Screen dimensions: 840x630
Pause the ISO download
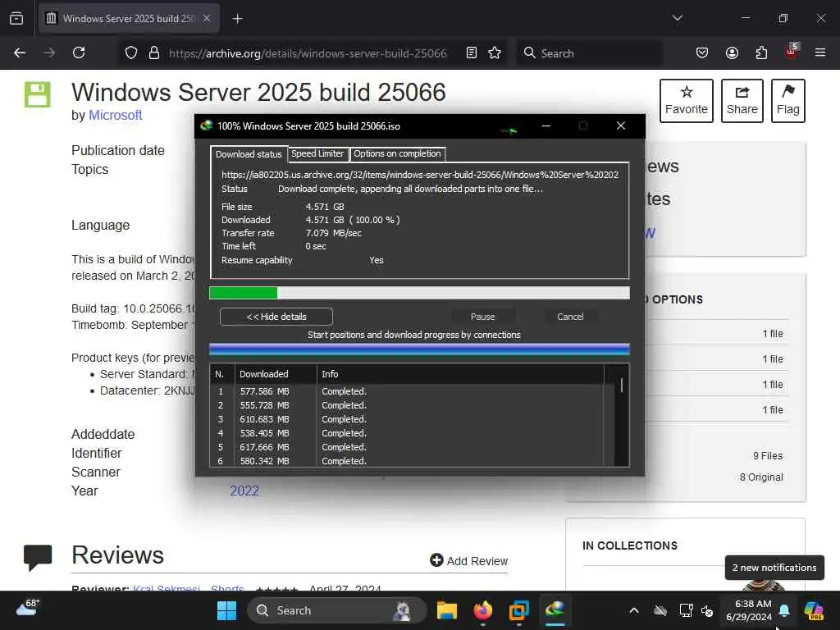tap(482, 317)
